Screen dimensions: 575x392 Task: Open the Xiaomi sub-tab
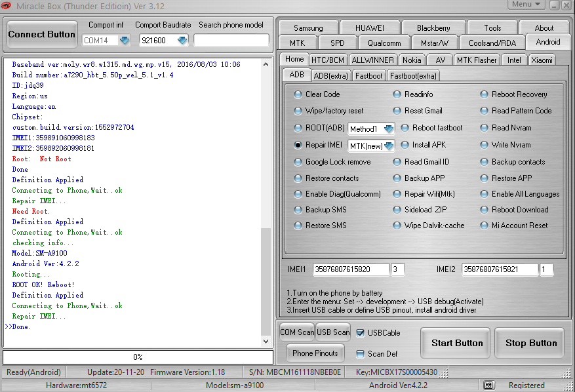[x=542, y=60]
